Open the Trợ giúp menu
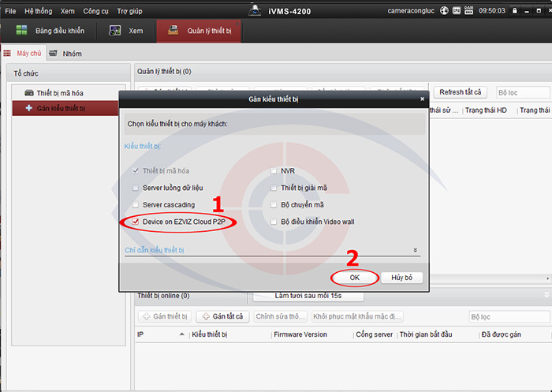552x392 pixels. [129, 11]
